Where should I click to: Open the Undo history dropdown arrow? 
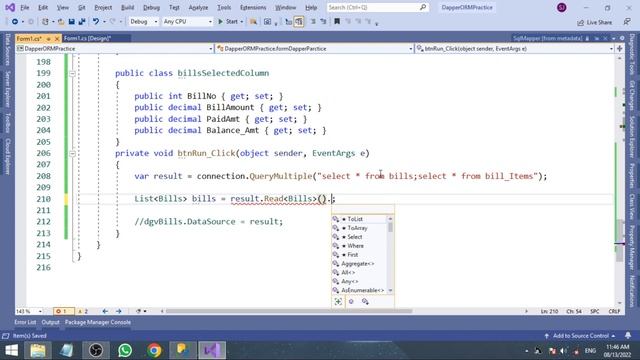[x=104, y=22]
